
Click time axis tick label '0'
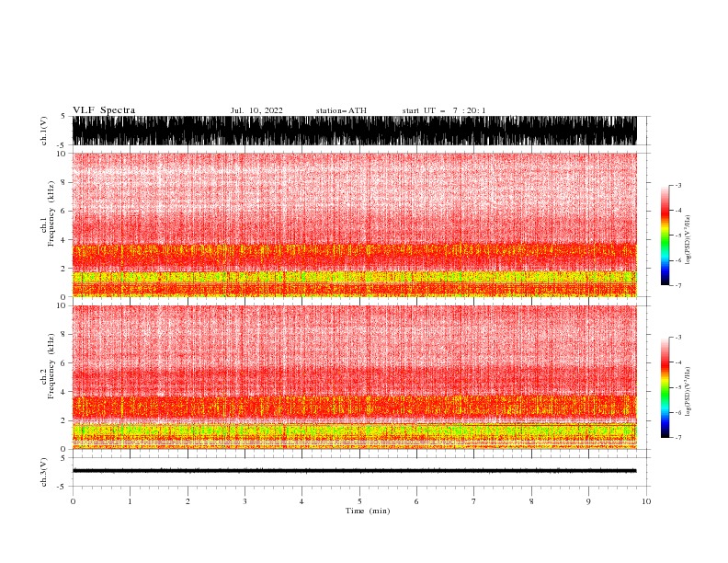(73, 501)
